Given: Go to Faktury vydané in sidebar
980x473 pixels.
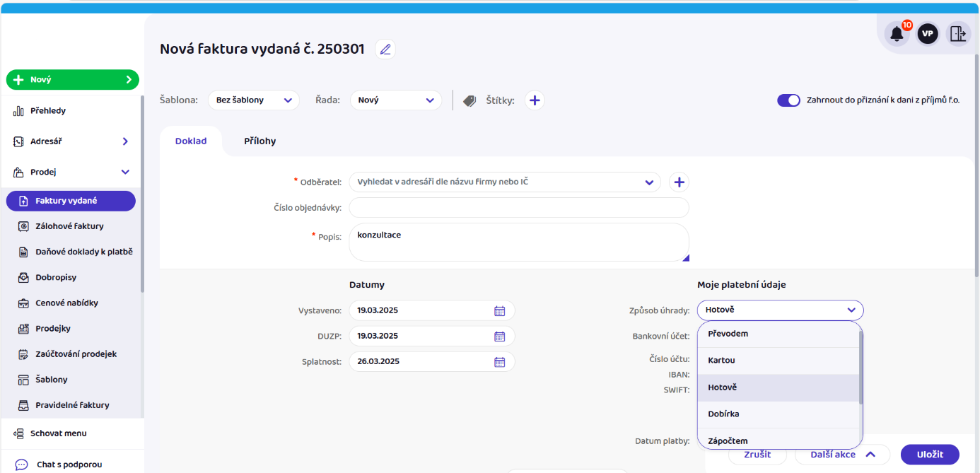Looking at the screenshot, I should (71, 201).
